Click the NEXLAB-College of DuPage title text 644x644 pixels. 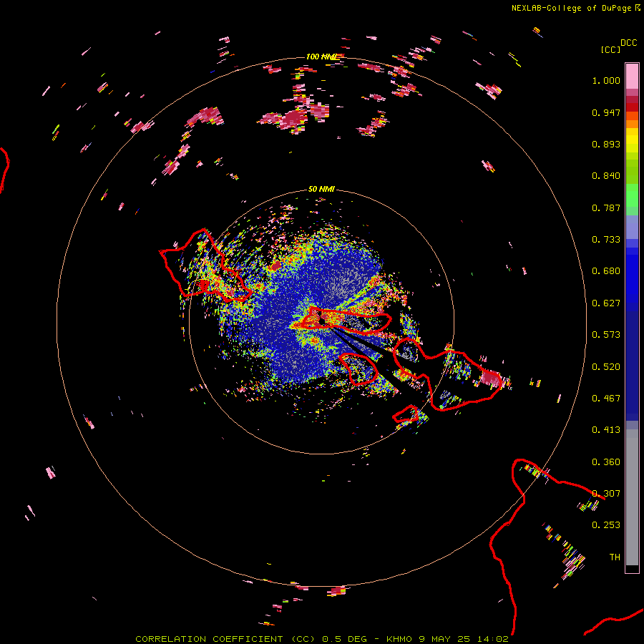point(571,8)
